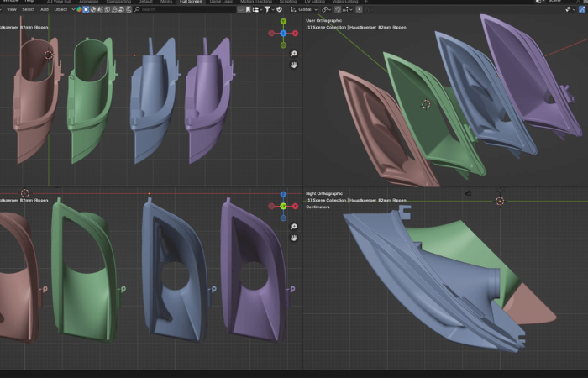Click pan hand icon in bottom-left viewport
This screenshot has width=588, height=378.
click(x=294, y=238)
